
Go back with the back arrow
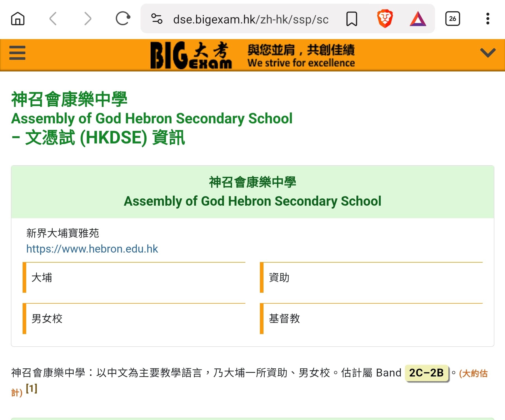(x=53, y=19)
